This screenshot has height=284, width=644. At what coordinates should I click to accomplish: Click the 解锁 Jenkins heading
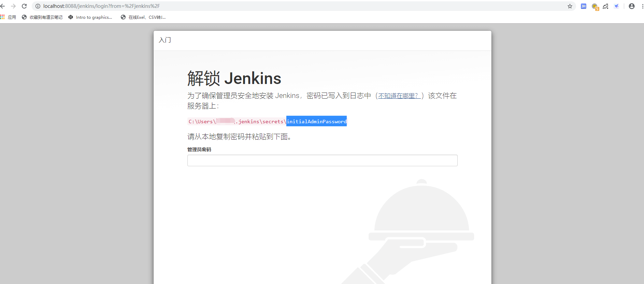click(x=234, y=78)
